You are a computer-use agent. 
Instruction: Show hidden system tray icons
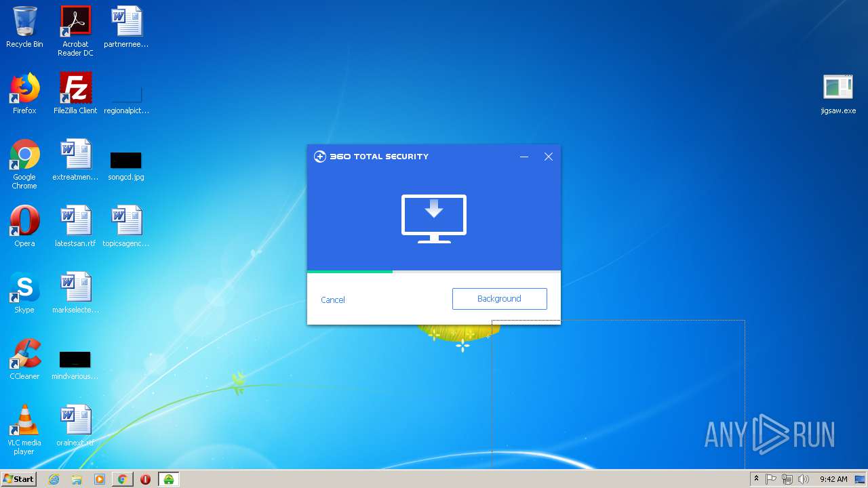[756, 479]
